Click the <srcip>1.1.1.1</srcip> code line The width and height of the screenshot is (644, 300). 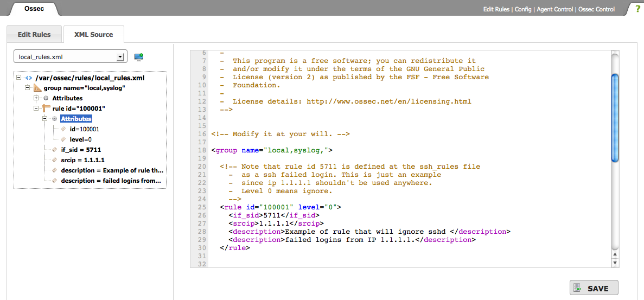pos(276,224)
